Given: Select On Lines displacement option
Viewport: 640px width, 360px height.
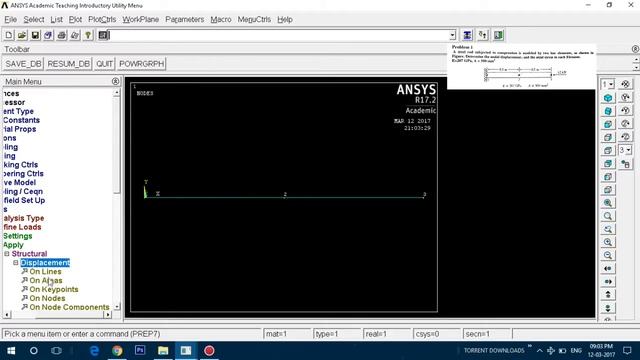Looking at the screenshot, I should coord(45,271).
